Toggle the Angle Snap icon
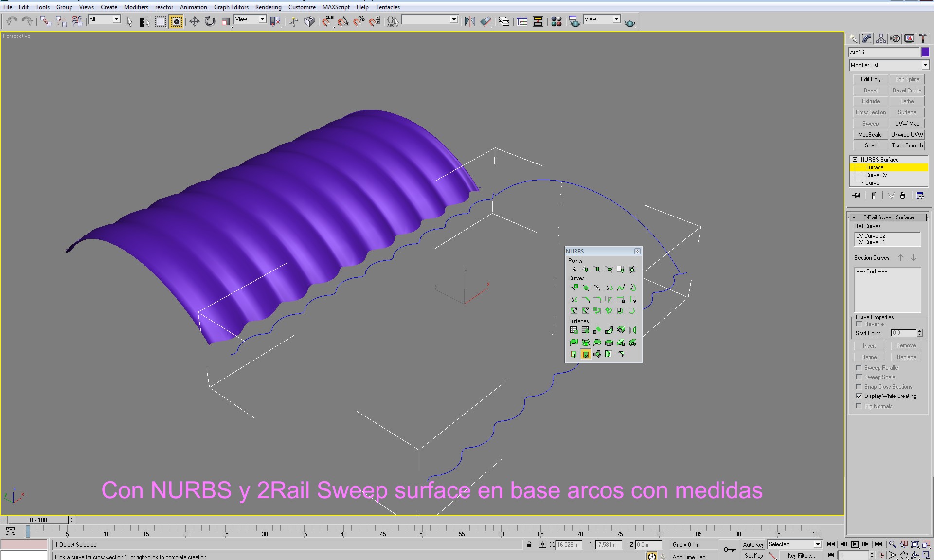Image resolution: width=934 pixels, height=560 pixels. click(343, 21)
